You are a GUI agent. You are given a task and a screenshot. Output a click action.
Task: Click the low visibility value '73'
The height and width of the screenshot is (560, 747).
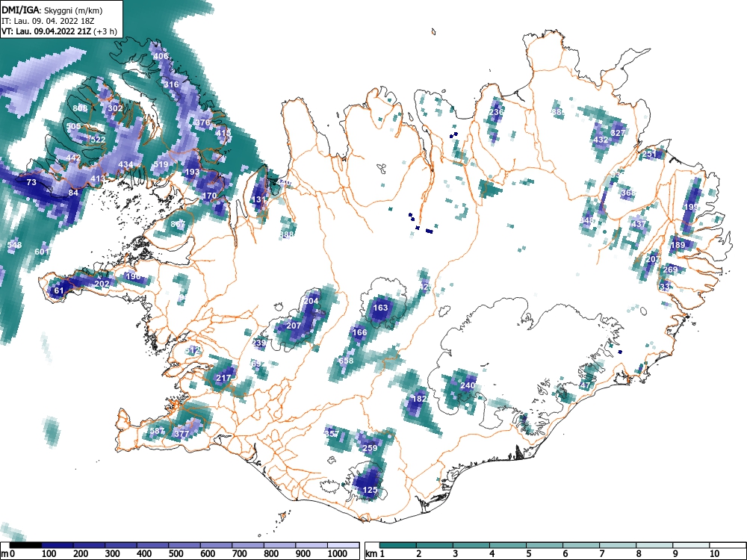pos(31,182)
